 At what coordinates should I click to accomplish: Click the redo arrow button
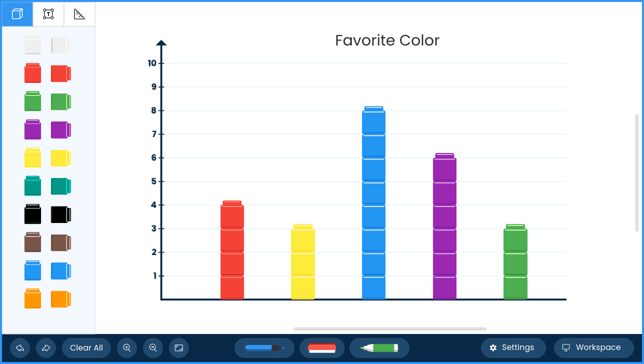click(x=46, y=348)
